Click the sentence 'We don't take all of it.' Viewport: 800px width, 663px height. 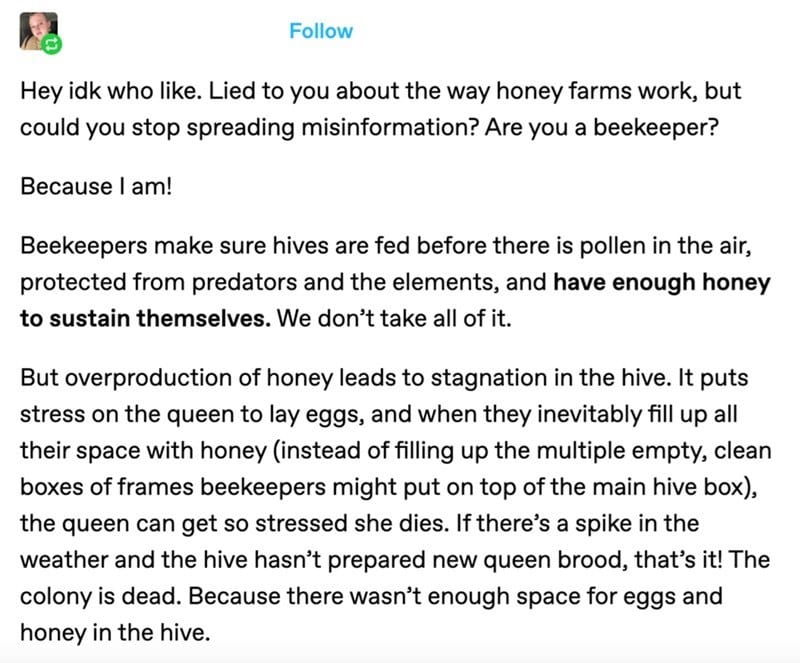394,318
